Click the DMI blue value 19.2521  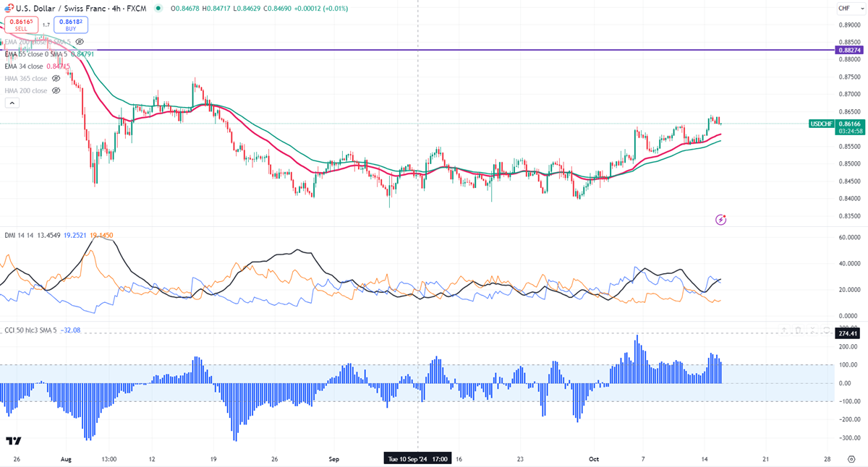(x=75, y=235)
